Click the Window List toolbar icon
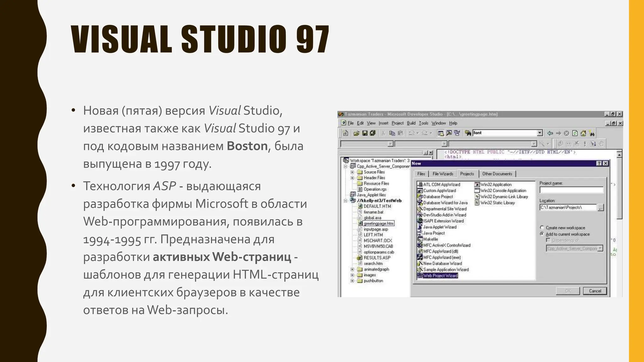This screenshot has height=362, width=644. (457, 133)
